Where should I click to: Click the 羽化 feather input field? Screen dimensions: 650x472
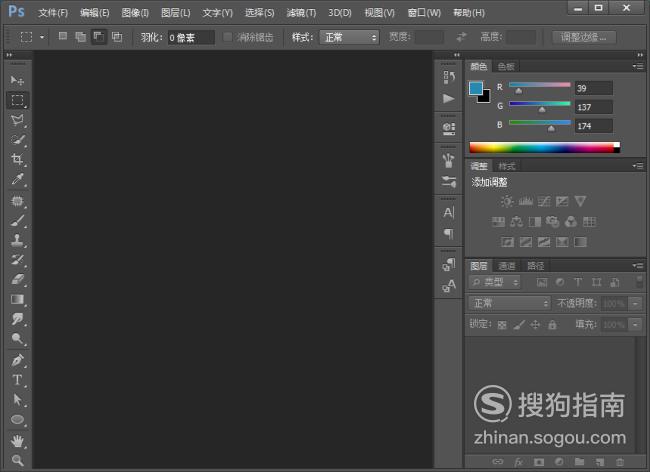click(x=191, y=38)
